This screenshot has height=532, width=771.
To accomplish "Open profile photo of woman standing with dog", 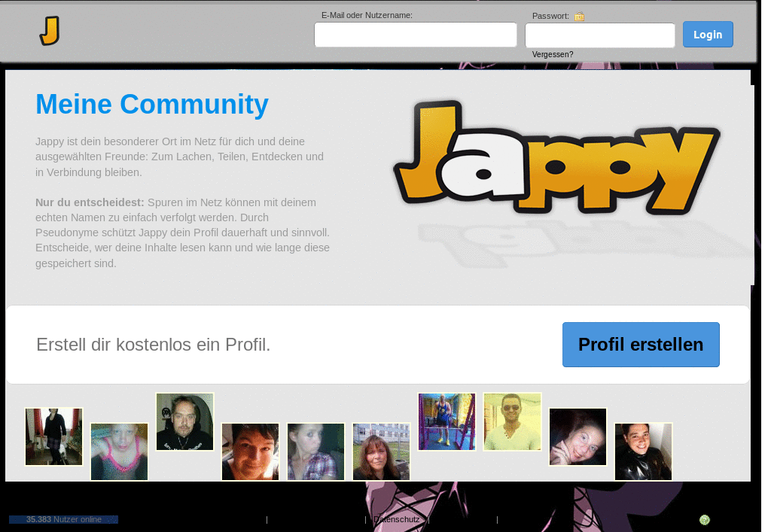I will [53, 436].
